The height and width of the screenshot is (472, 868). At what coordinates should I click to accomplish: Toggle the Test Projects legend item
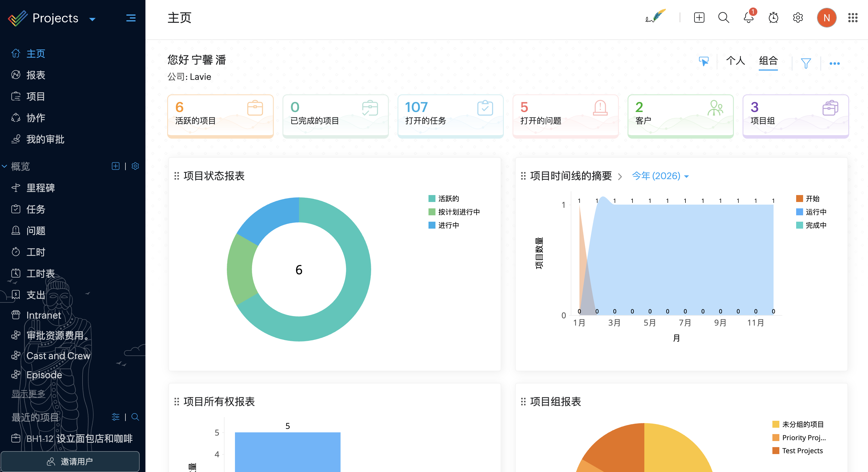click(x=802, y=451)
